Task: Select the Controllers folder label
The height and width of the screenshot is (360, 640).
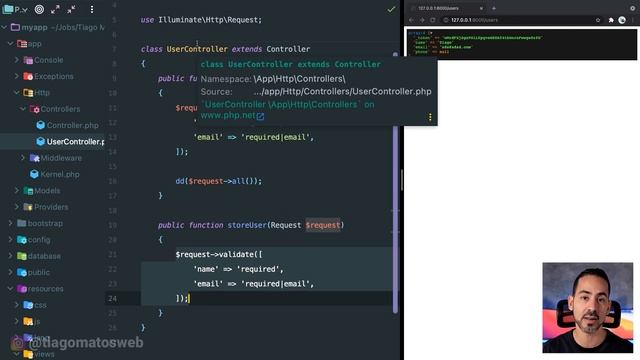Action: pos(60,109)
